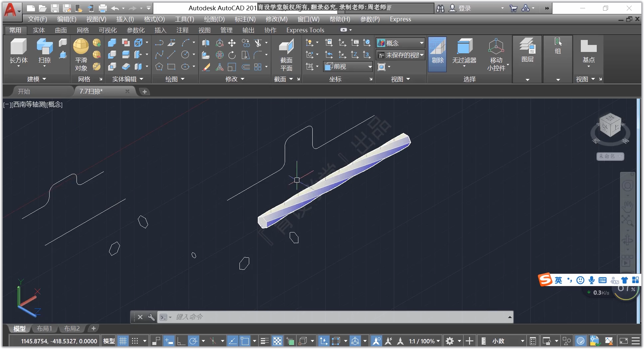This screenshot has width=644, height=349.
Task: Open the annotation scale 1:1 / 100% dropdown
Action: [424, 341]
